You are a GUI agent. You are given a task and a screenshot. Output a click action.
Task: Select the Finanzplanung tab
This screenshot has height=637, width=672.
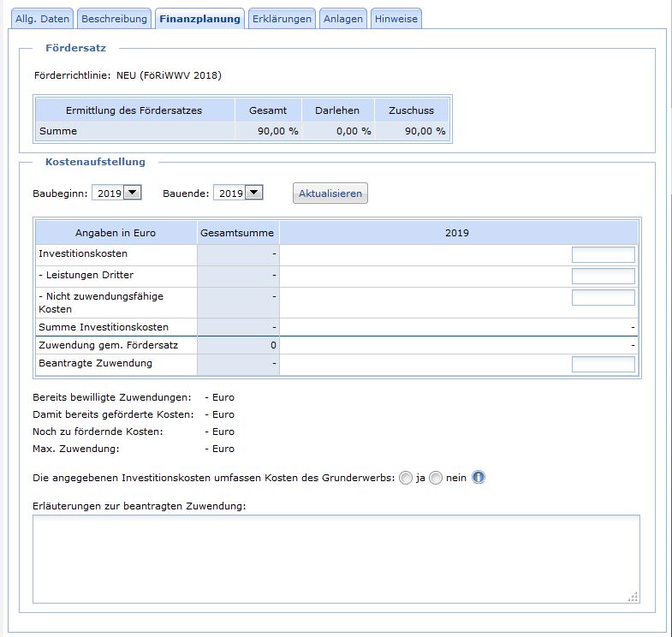pos(199,19)
